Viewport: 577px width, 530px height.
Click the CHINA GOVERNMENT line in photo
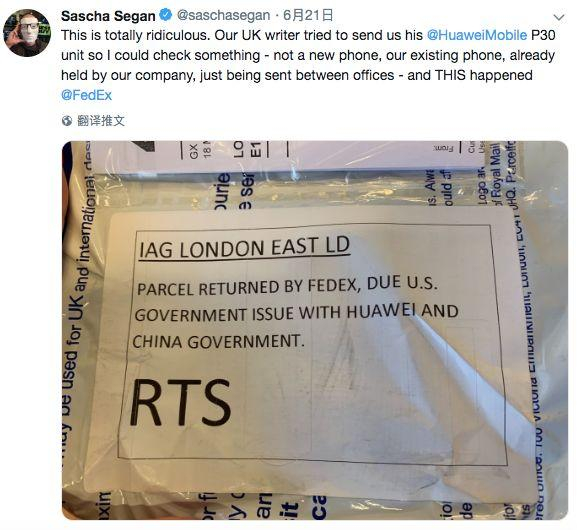(x=218, y=341)
